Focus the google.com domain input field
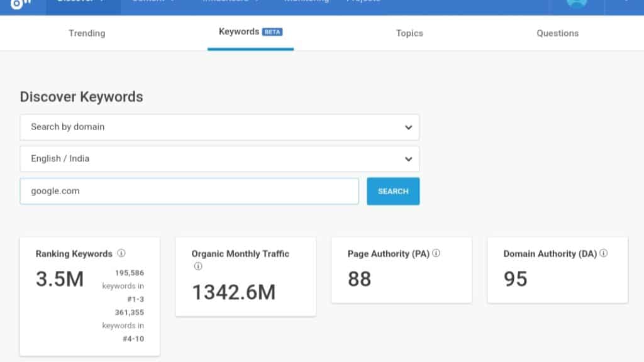The image size is (644, 362). click(x=189, y=191)
